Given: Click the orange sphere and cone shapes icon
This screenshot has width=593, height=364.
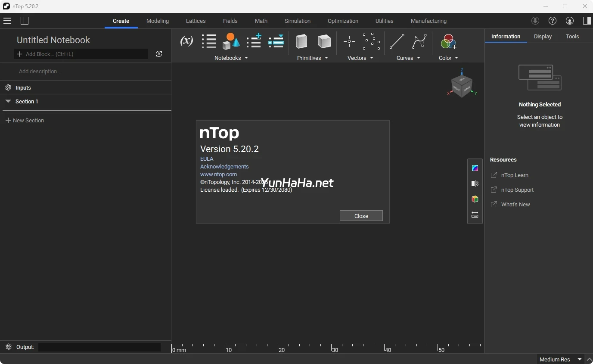Looking at the screenshot, I should 231,41.
